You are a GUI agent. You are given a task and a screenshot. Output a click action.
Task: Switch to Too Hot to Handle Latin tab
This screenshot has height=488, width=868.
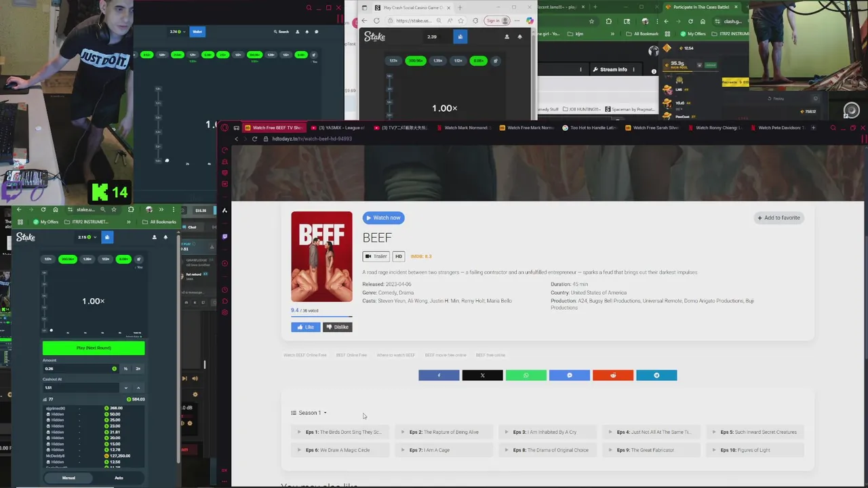click(589, 127)
